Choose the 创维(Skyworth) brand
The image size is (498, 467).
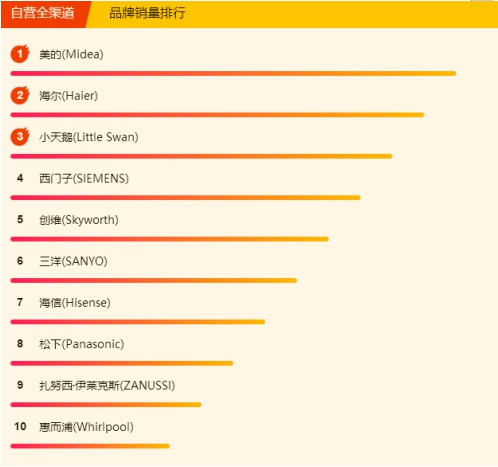tap(79, 220)
